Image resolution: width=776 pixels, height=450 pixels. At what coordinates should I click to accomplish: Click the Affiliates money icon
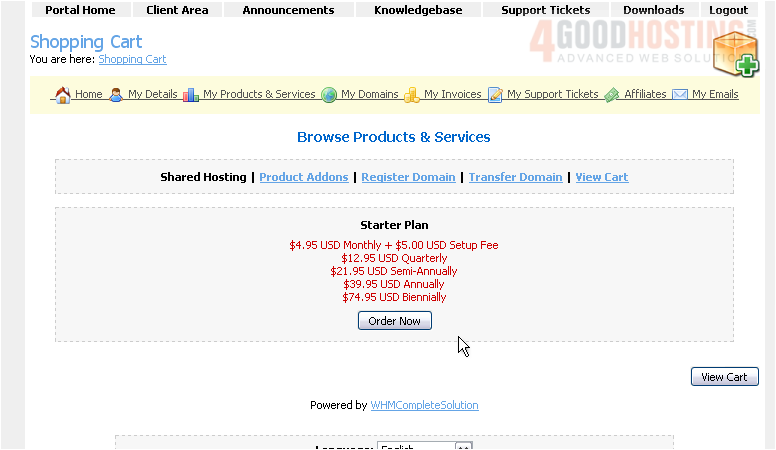tap(612, 95)
